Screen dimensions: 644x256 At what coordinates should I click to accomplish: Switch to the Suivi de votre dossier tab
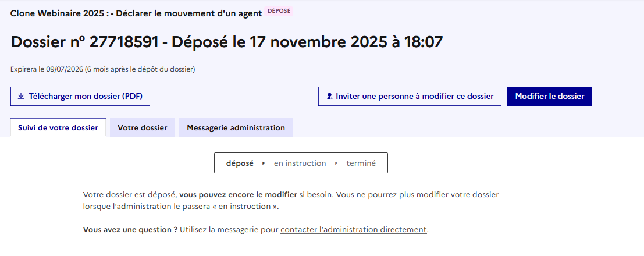(x=58, y=127)
